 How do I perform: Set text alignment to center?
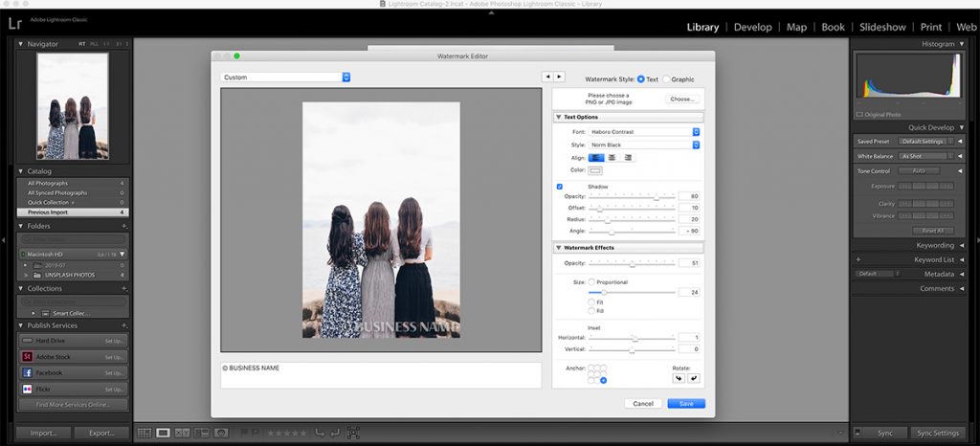click(x=612, y=157)
